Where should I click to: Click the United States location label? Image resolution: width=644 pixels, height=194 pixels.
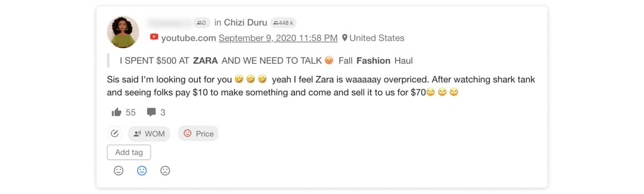[377, 38]
